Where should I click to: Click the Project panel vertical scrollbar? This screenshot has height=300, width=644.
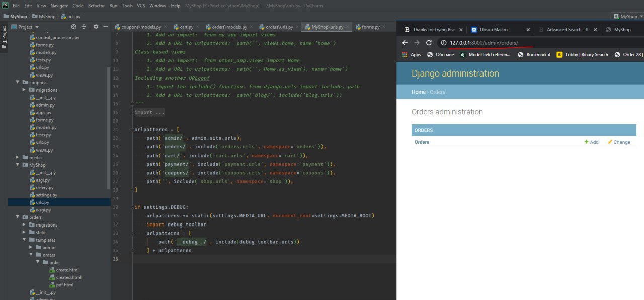(109, 128)
